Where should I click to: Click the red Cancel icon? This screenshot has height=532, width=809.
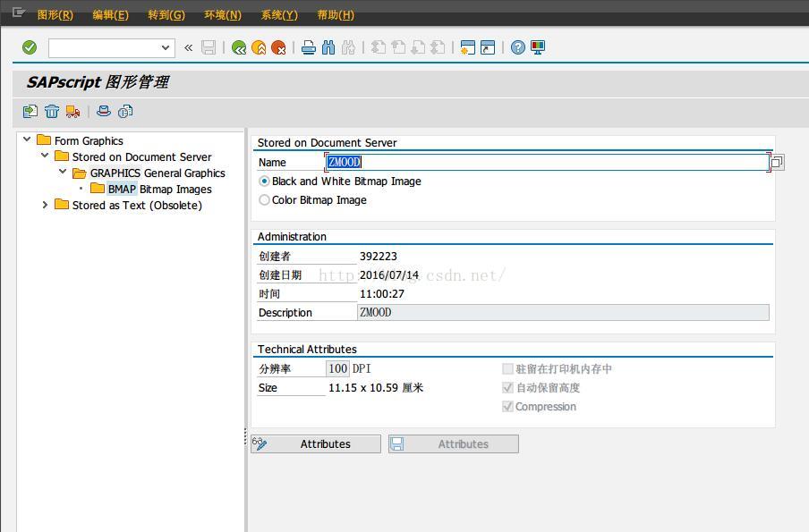pyautogui.click(x=278, y=47)
